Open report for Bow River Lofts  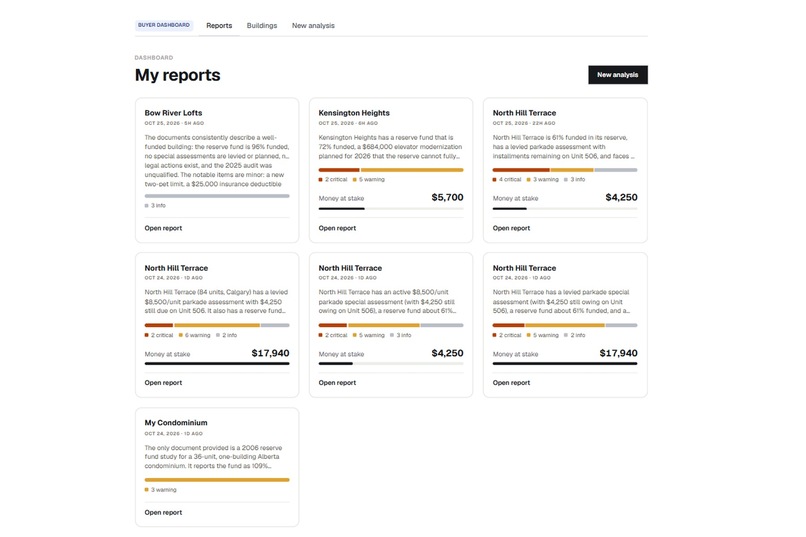coord(163,228)
